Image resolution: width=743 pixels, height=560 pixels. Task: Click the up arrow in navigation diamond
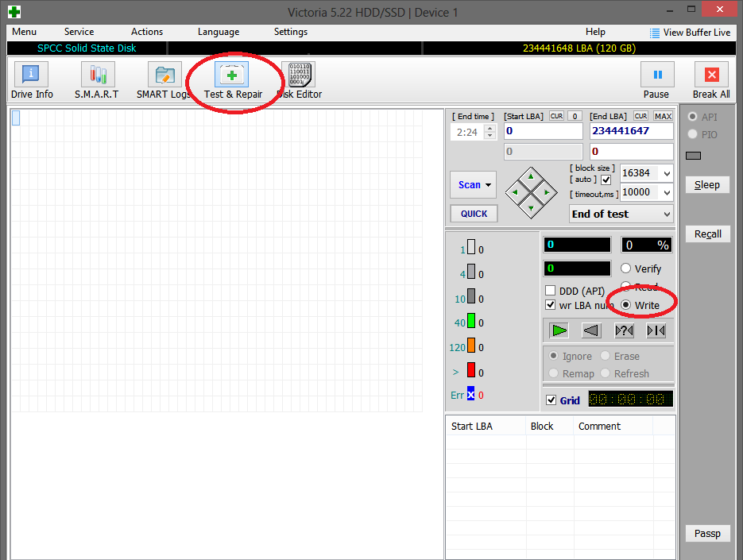pyautogui.click(x=531, y=176)
